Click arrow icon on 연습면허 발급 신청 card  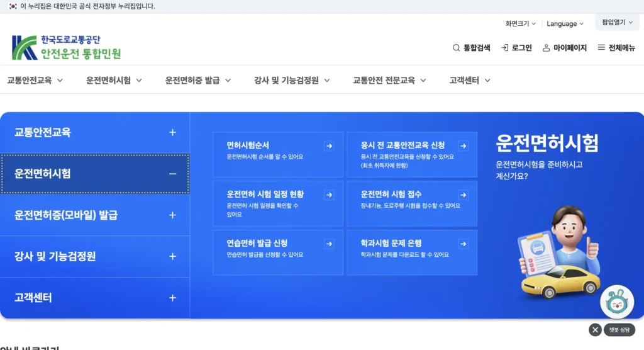pos(329,244)
